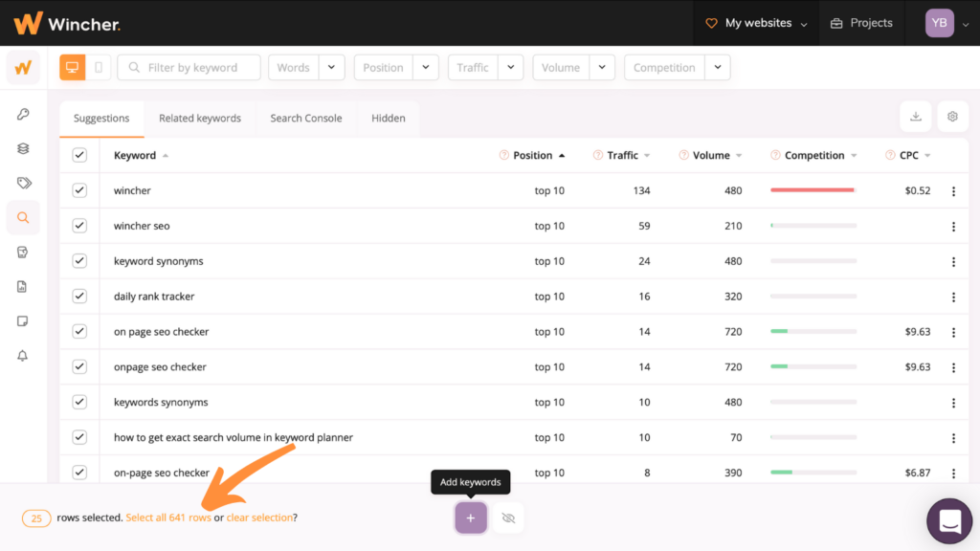The height and width of the screenshot is (551, 980).
Task: Show help for Competition column
Action: click(x=775, y=155)
